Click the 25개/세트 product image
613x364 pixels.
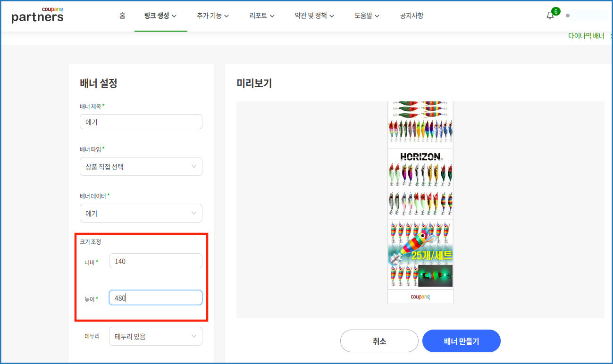tap(420, 254)
